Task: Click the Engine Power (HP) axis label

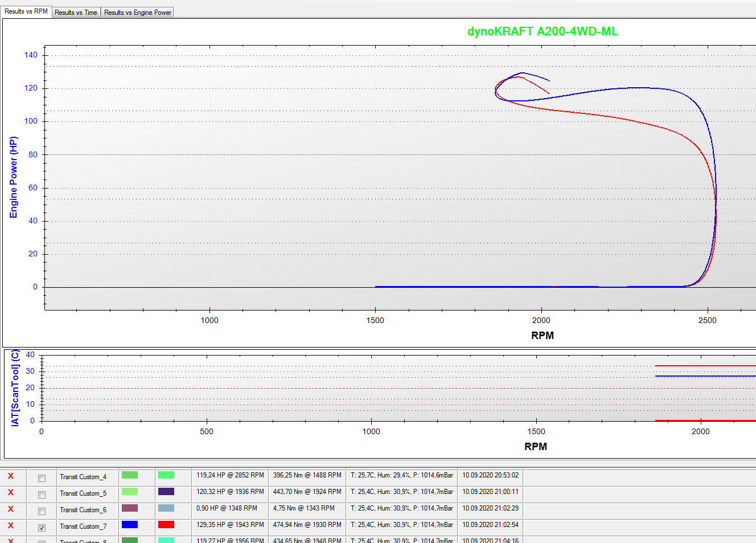Action: pyautogui.click(x=14, y=177)
